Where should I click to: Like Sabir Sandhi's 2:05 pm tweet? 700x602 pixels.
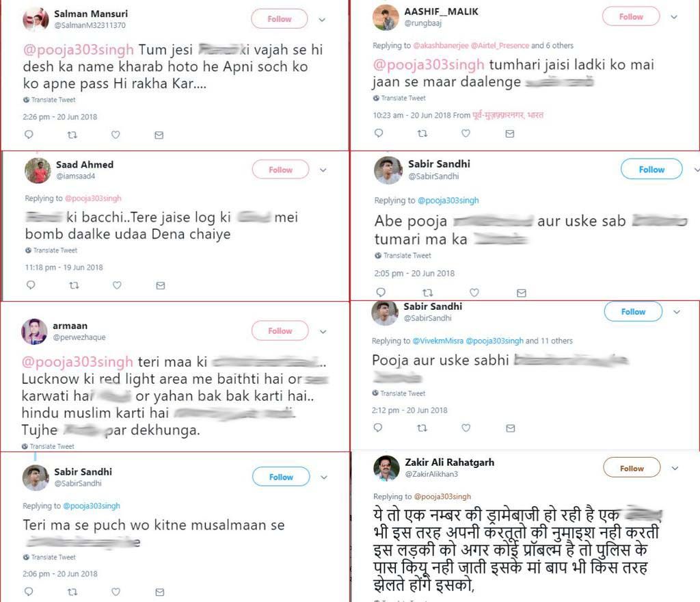coord(476,293)
